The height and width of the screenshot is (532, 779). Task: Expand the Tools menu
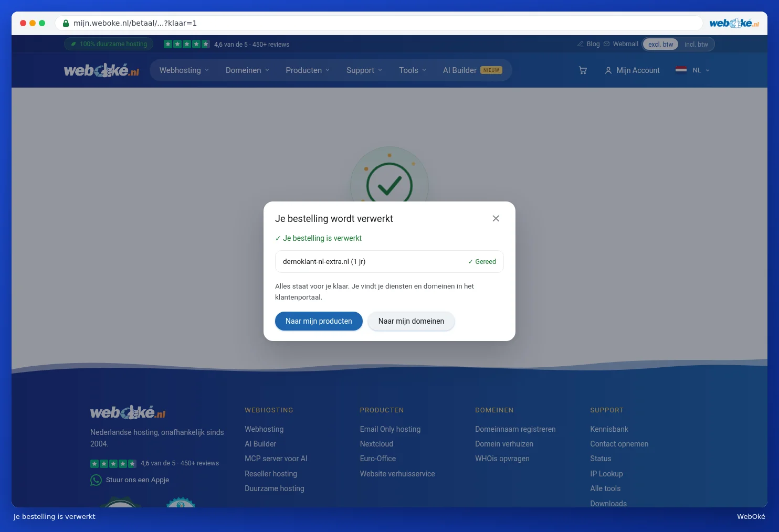click(x=413, y=70)
